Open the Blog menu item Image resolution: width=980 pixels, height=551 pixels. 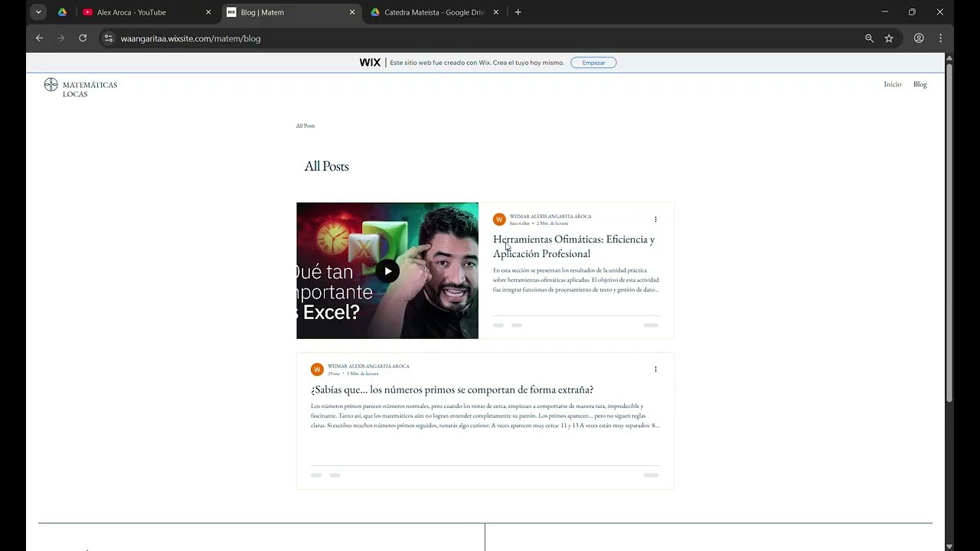(x=920, y=84)
